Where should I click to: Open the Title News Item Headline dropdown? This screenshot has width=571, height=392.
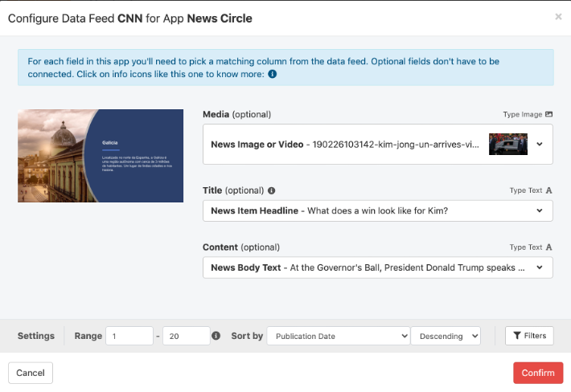point(378,210)
